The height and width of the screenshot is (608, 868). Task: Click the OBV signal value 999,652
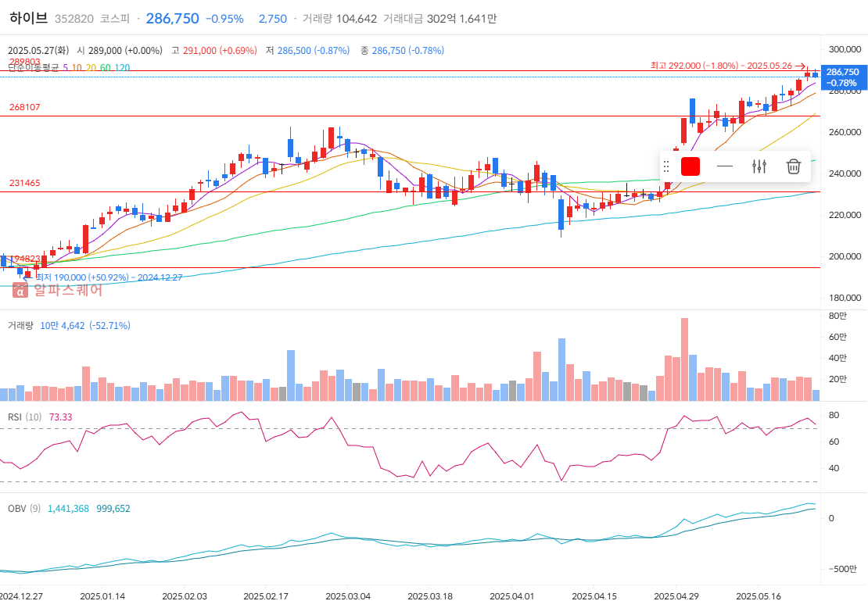pyautogui.click(x=113, y=509)
